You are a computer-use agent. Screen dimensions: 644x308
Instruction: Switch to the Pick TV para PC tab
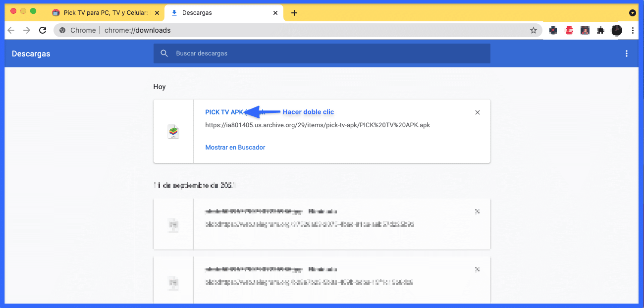(x=104, y=13)
